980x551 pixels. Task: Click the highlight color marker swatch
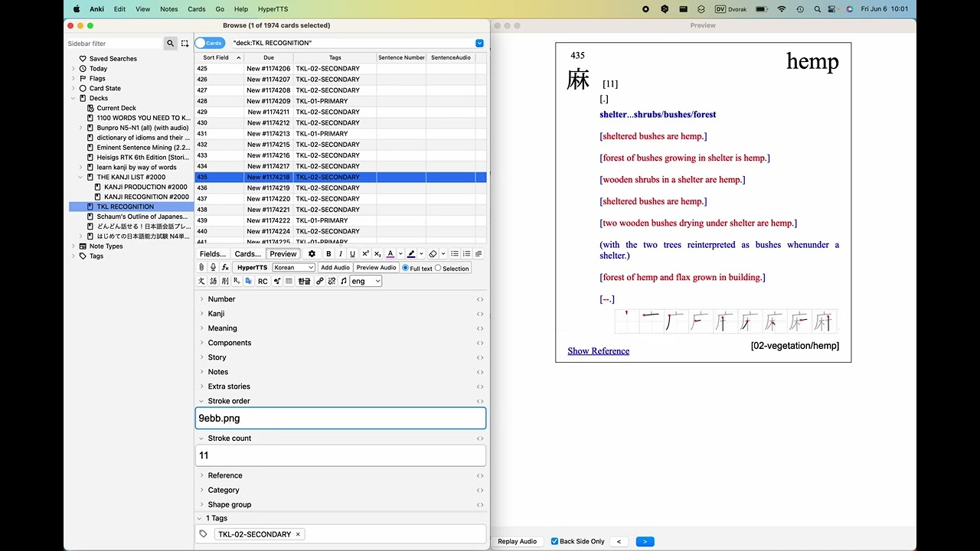(x=411, y=254)
